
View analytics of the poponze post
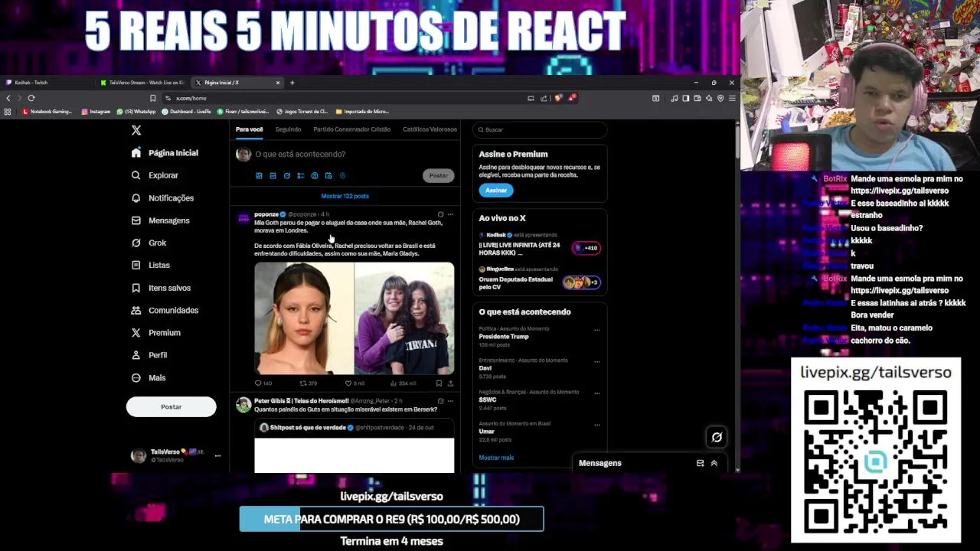[403, 383]
